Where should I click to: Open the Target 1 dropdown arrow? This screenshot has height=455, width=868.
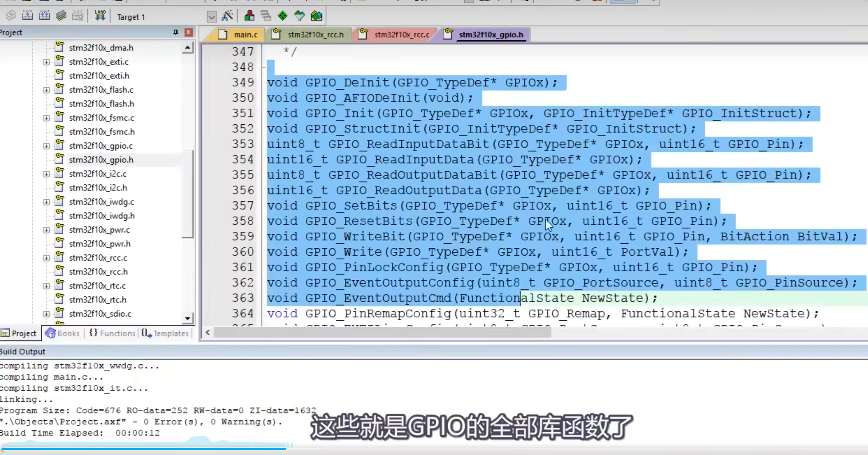(211, 17)
